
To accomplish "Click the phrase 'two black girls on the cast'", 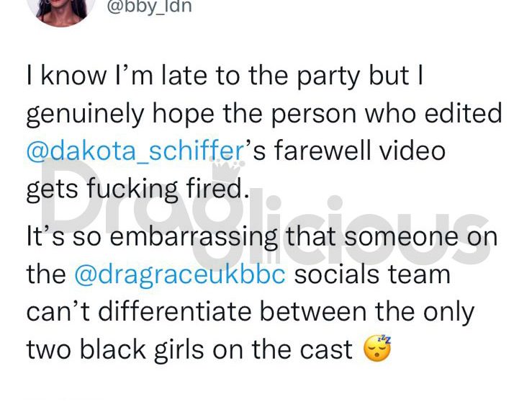I will 189,349.
